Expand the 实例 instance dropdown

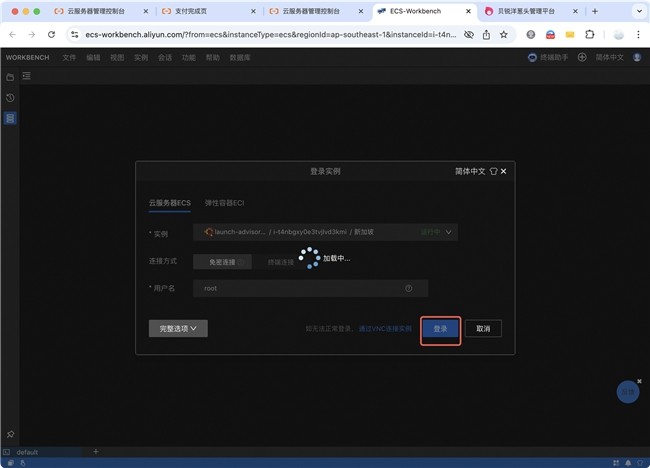point(450,232)
